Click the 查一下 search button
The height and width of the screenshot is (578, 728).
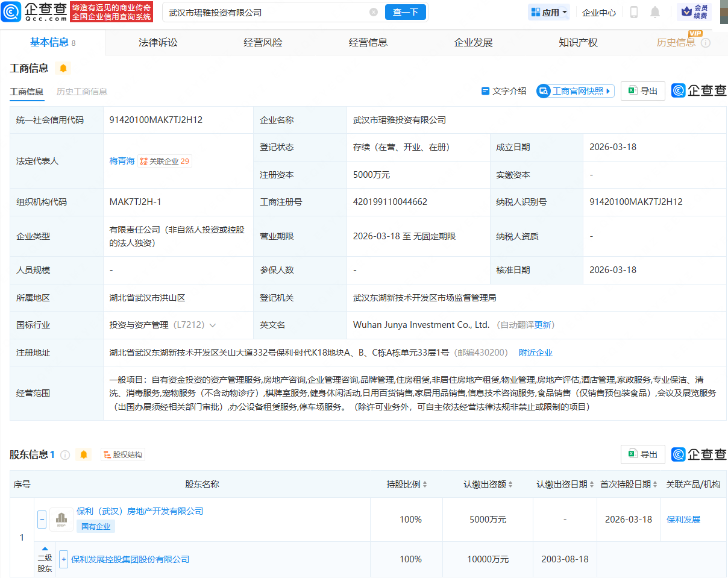click(x=405, y=12)
